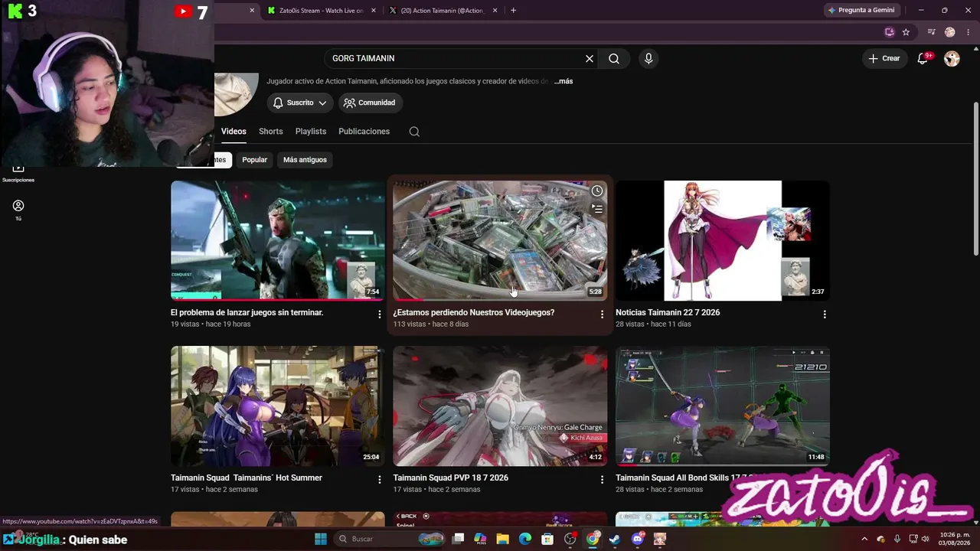
Task: Filter videos by Popular
Action: tap(255, 160)
